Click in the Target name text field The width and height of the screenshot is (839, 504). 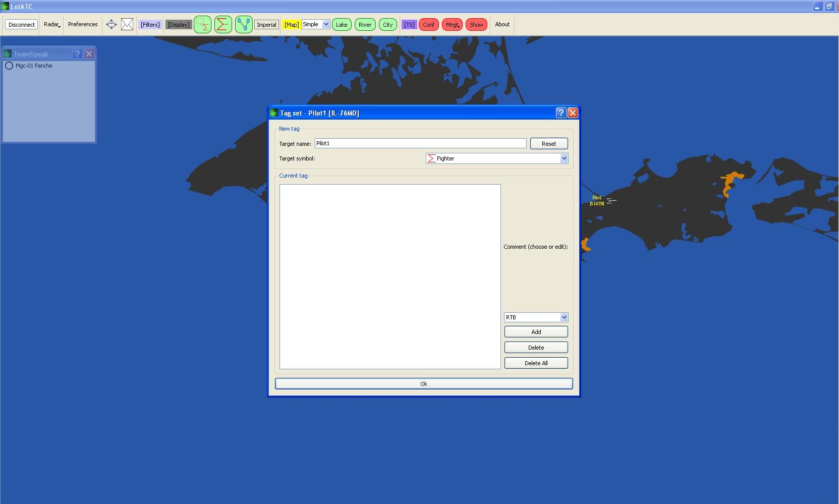click(420, 143)
